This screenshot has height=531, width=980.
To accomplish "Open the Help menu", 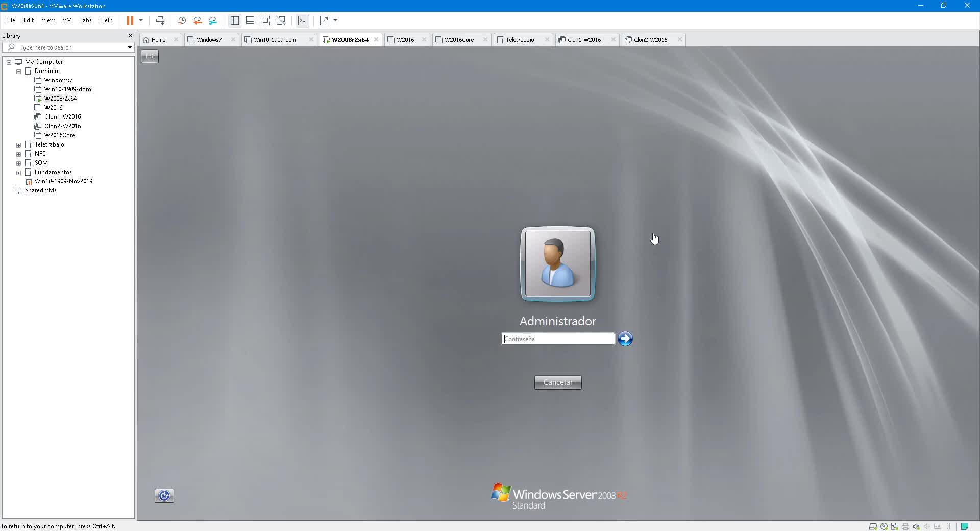I will (x=106, y=20).
